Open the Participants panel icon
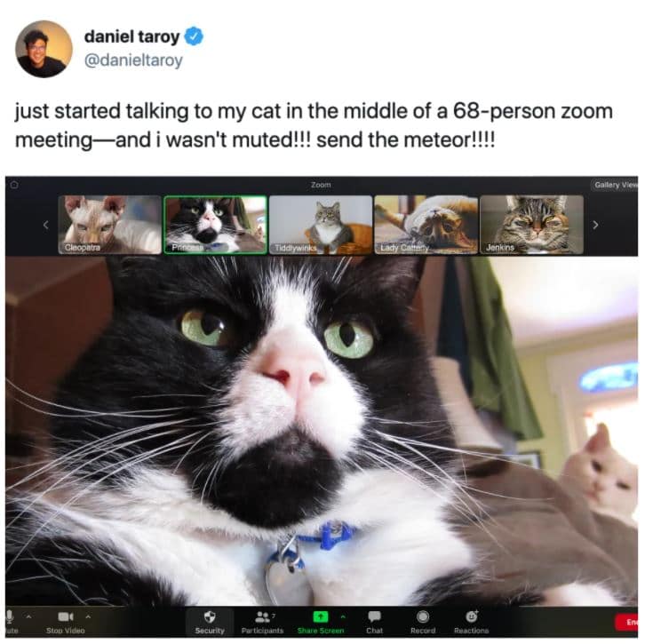645x644 pixels. point(262,616)
